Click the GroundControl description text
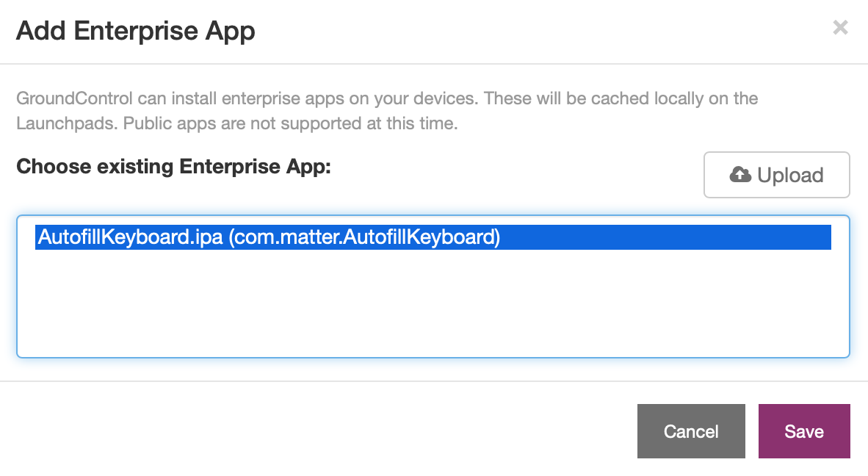Image resolution: width=868 pixels, height=476 pixels. [387, 111]
